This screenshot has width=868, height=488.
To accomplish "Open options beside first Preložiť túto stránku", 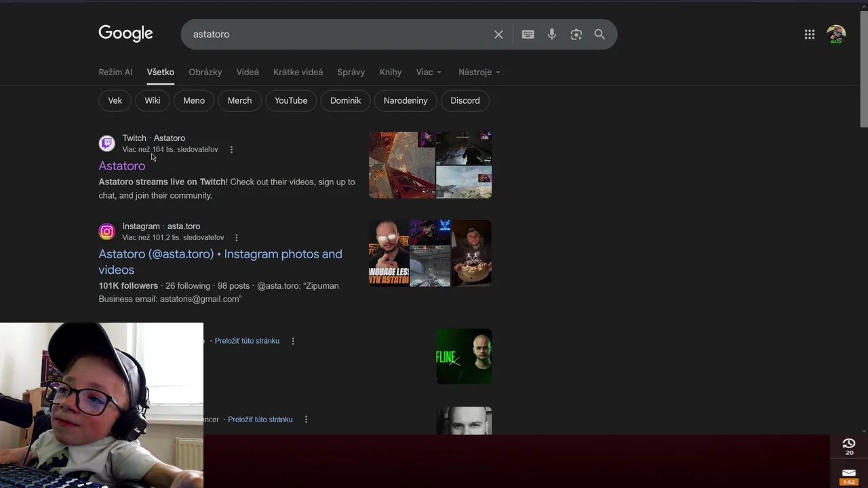I will 293,341.
